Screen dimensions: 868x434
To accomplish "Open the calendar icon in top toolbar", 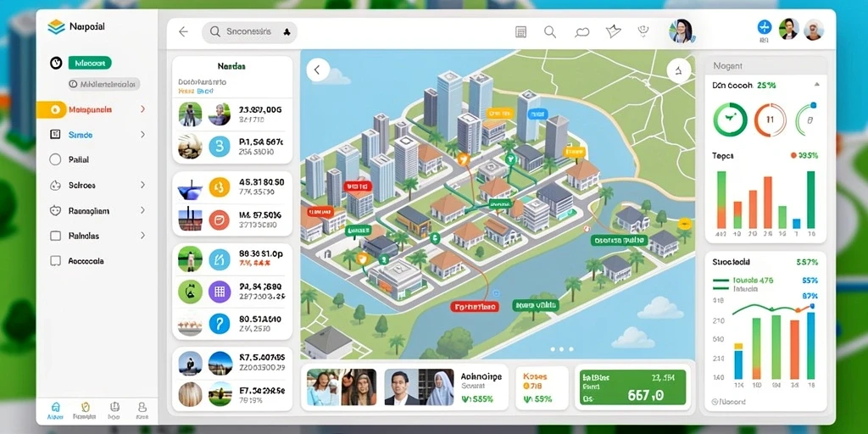I will click(x=520, y=32).
